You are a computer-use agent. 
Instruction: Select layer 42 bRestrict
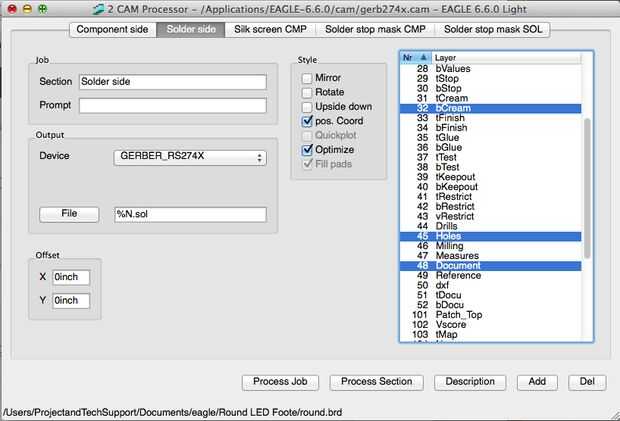tap(491, 207)
